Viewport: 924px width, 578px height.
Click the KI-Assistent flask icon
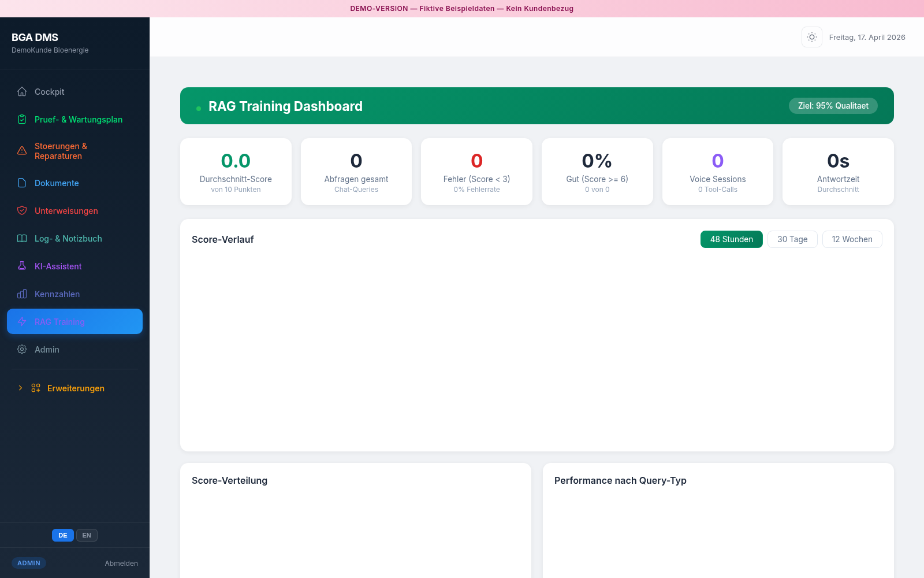point(22,266)
